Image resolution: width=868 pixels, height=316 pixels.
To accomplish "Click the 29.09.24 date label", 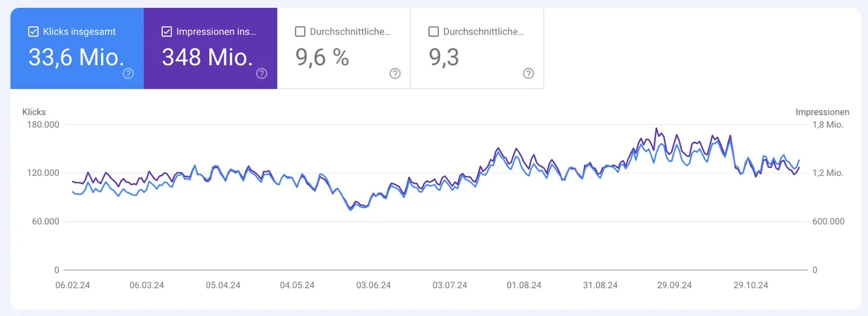I will click(x=675, y=286).
